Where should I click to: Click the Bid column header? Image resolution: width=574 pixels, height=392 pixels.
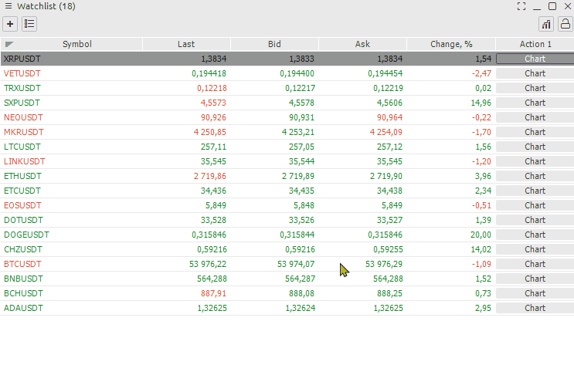click(274, 44)
